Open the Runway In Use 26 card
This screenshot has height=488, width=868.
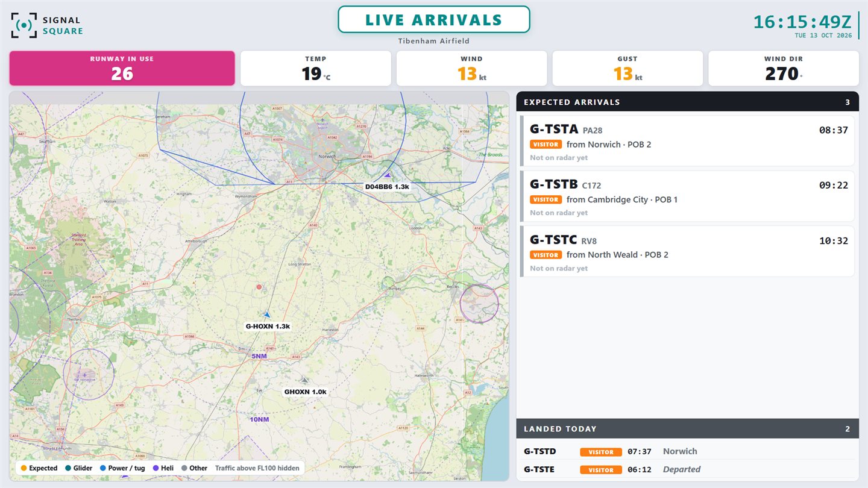click(x=122, y=68)
